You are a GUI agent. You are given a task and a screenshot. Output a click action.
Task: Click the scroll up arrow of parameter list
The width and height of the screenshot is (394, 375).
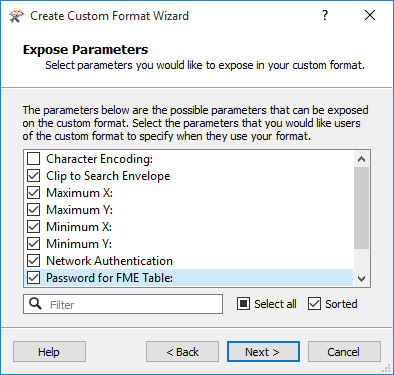click(x=361, y=159)
